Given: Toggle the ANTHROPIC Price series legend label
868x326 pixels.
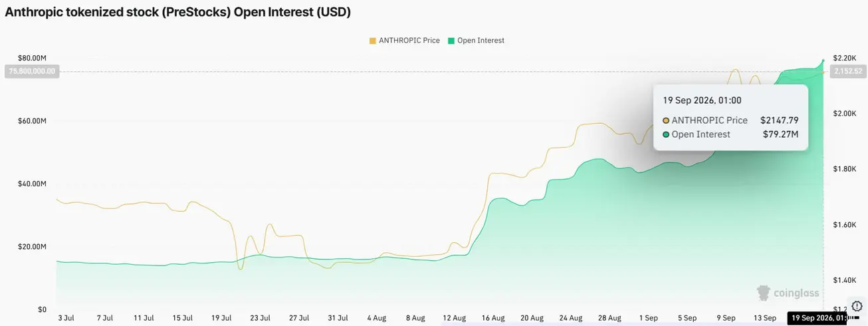Looking at the screenshot, I should click(x=409, y=41).
